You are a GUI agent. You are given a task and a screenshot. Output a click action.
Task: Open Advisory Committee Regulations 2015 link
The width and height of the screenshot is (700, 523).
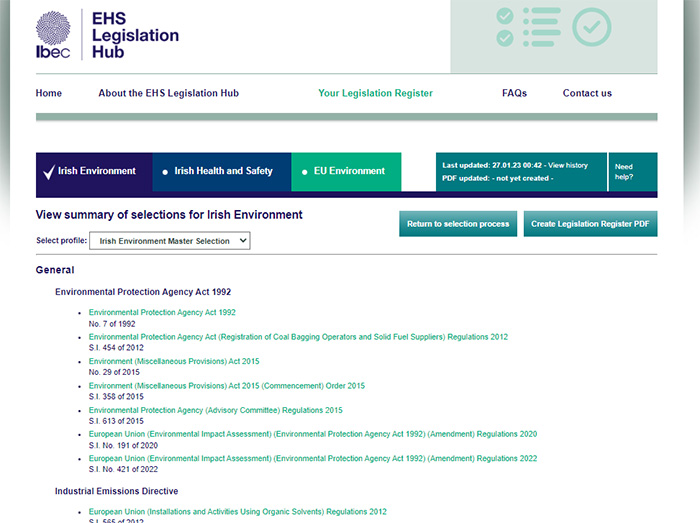coord(216,410)
